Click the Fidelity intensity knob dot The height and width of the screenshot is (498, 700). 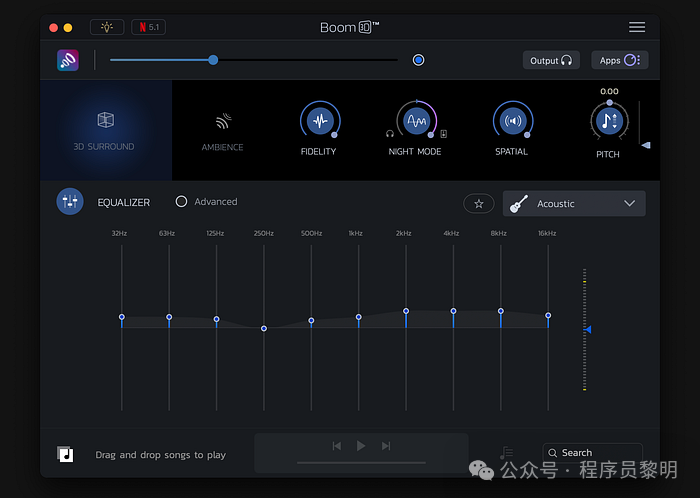click(x=334, y=135)
